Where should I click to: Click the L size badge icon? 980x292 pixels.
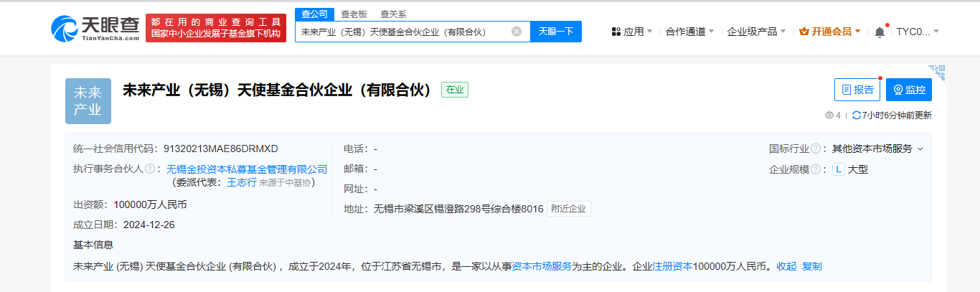[838, 169]
